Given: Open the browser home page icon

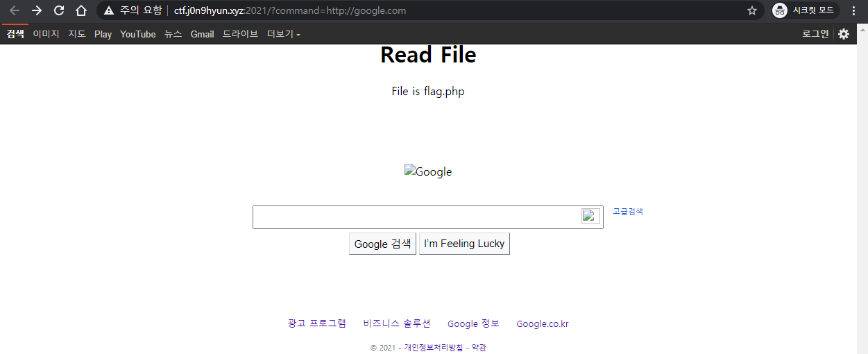Looking at the screenshot, I should [81, 10].
